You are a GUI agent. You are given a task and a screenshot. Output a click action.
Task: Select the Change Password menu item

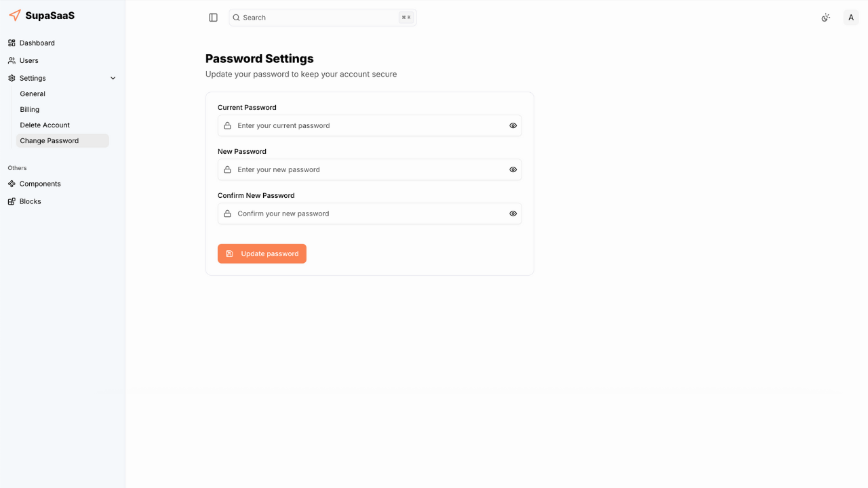pyautogui.click(x=50, y=140)
